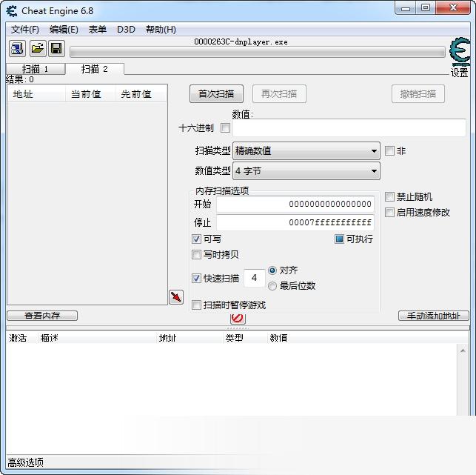Image resolution: width=476 pixels, height=475 pixels.
Task: Enable the 非 (not) checkbox
Action: [389, 150]
